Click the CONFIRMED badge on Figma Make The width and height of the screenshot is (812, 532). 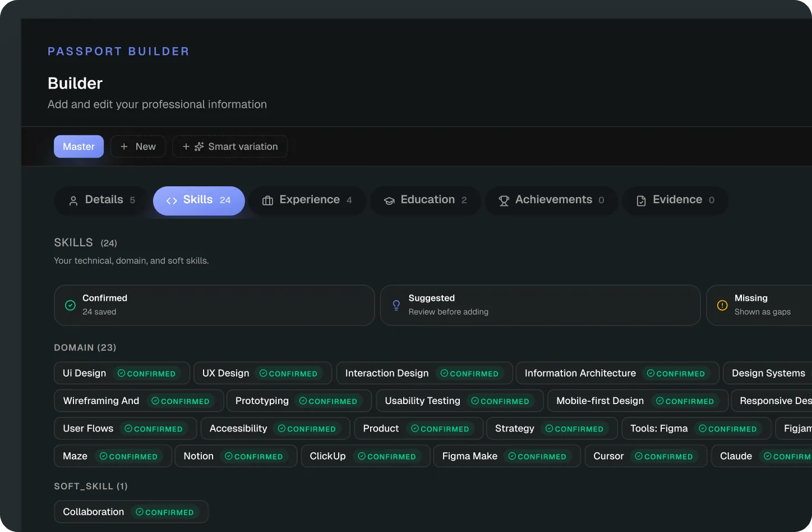tap(537, 456)
